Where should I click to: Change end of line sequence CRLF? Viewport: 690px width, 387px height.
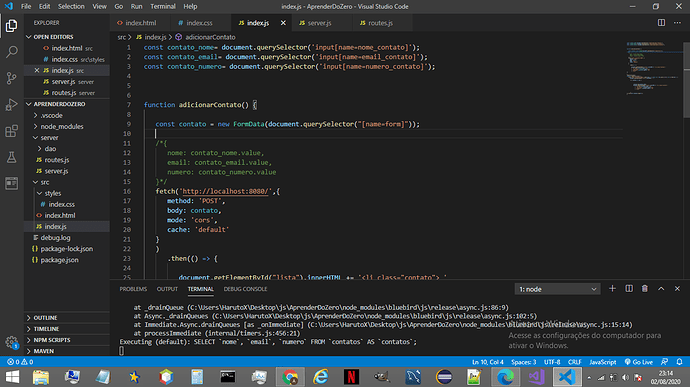tap(574, 362)
